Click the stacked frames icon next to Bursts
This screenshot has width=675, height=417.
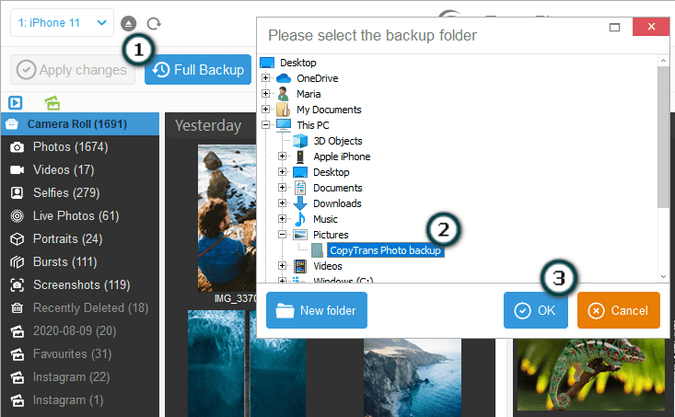coord(17,262)
